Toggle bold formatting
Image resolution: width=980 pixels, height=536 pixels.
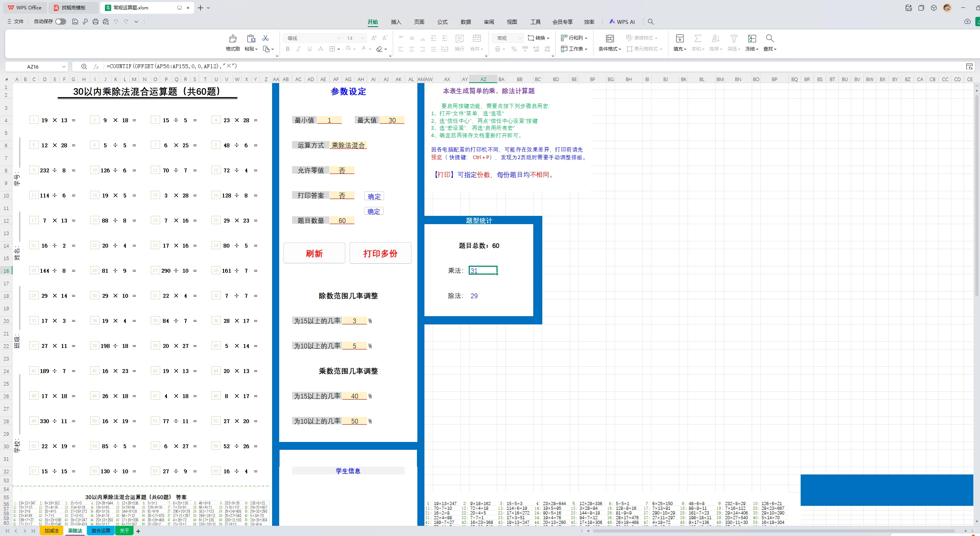pos(287,49)
